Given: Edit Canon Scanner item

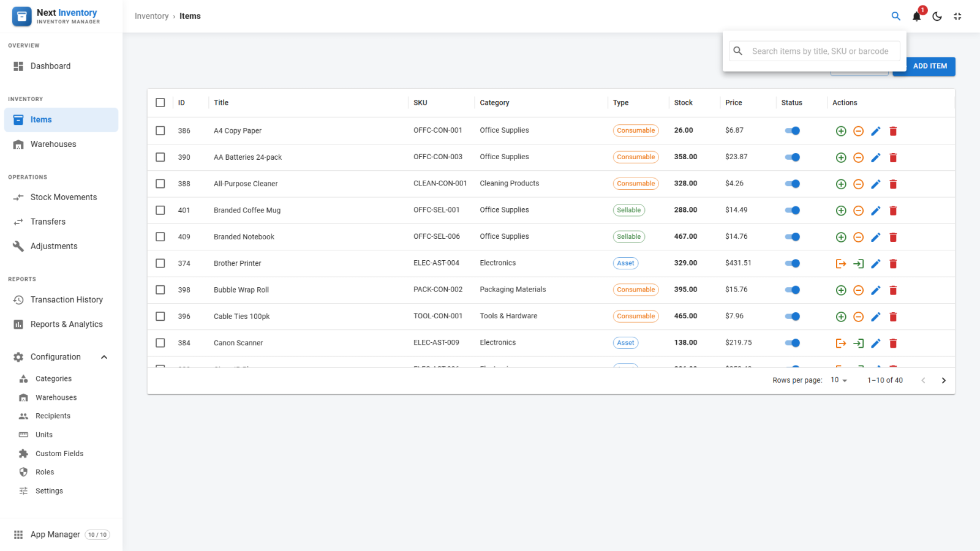Looking at the screenshot, I should click(876, 343).
